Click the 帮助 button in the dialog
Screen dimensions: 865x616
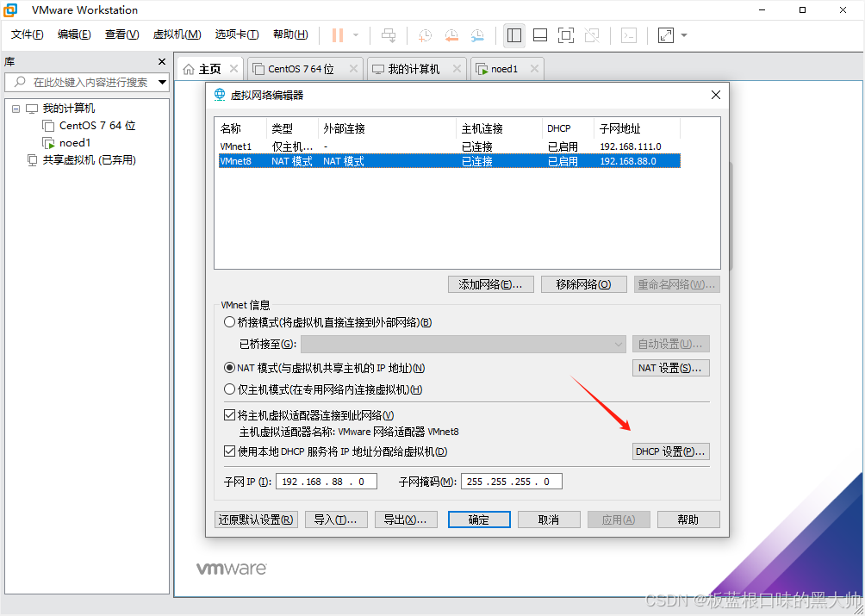[688, 520]
